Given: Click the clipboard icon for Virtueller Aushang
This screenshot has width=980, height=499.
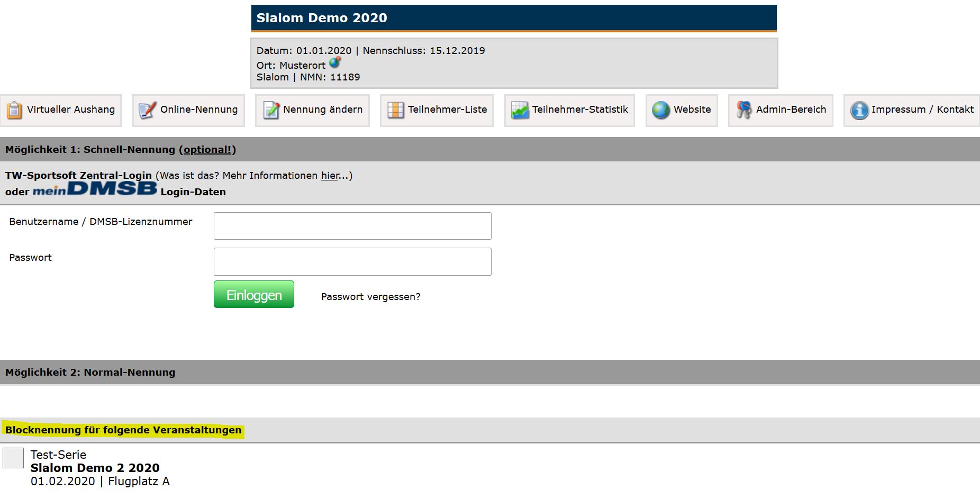Looking at the screenshot, I should click(x=14, y=110).
